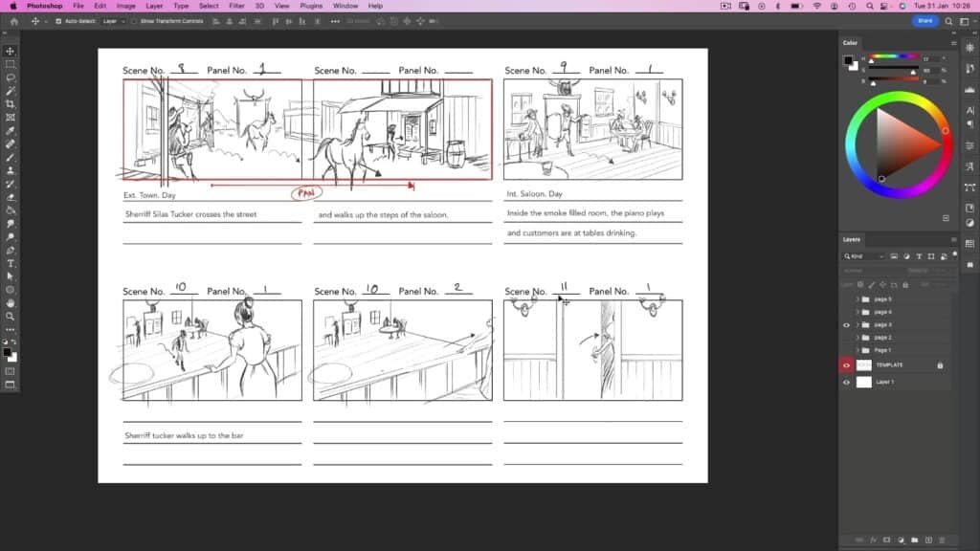Expand the Page 1 group
This screenshot has height=551, width=980.
coord(857,350)
